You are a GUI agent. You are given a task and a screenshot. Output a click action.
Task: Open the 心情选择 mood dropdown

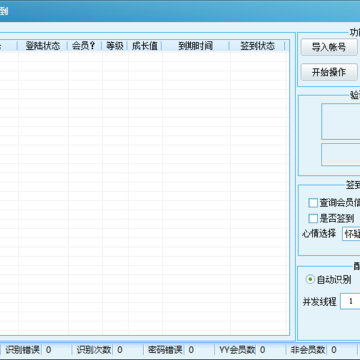351,234
